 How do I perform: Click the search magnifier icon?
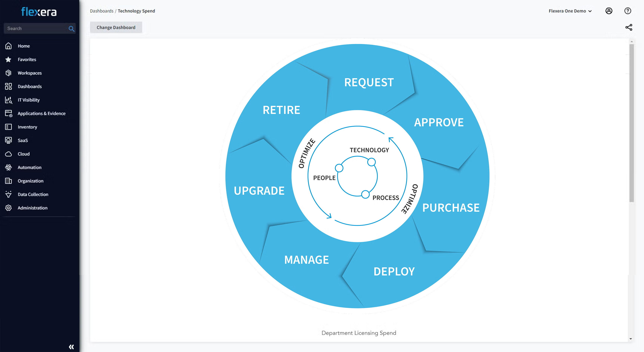coord(71,29)
